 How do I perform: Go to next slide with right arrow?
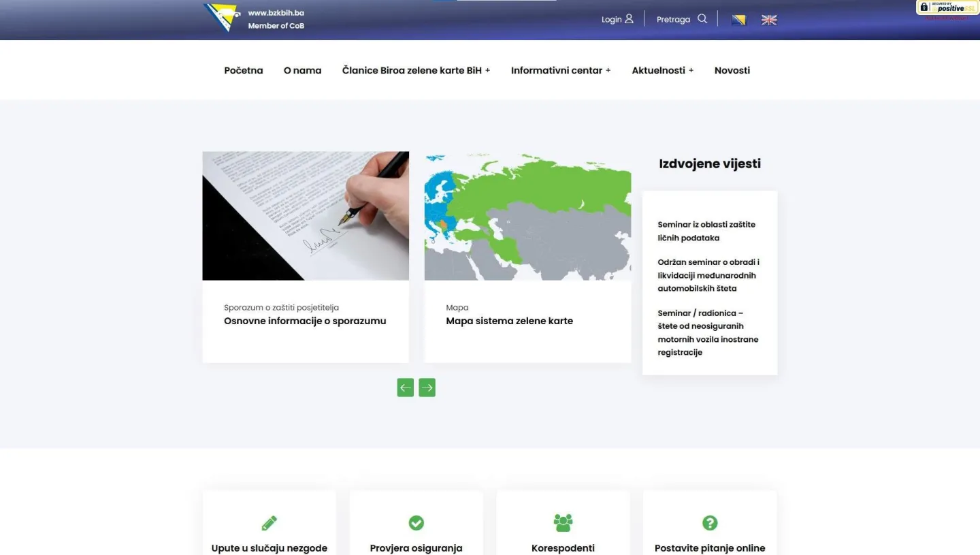427,387
